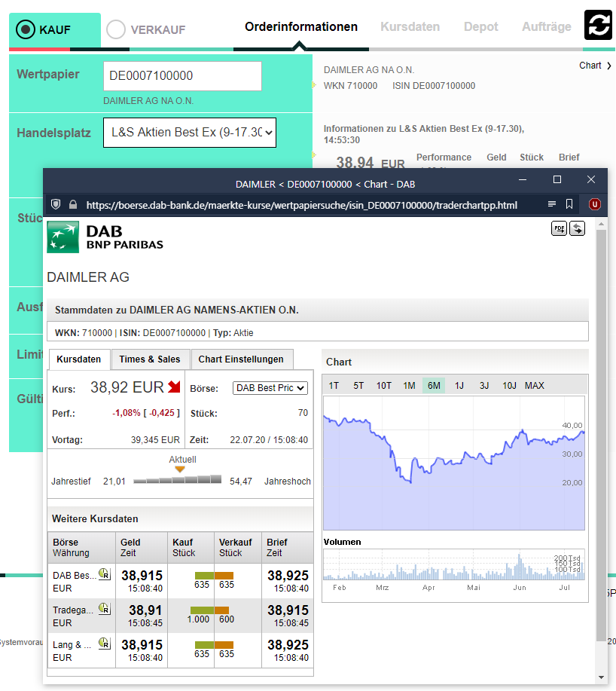
Task: Select the KAUF radio button
Action: 26,29
